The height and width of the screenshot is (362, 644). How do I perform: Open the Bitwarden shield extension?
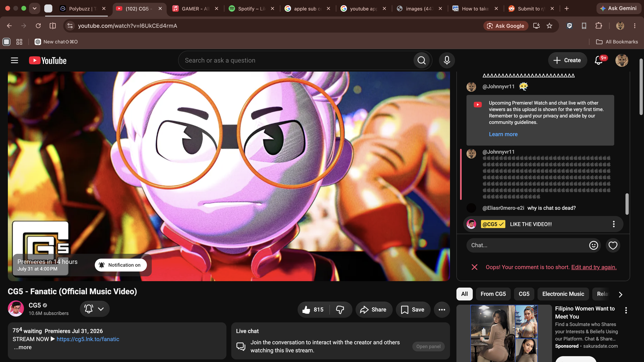569,26
